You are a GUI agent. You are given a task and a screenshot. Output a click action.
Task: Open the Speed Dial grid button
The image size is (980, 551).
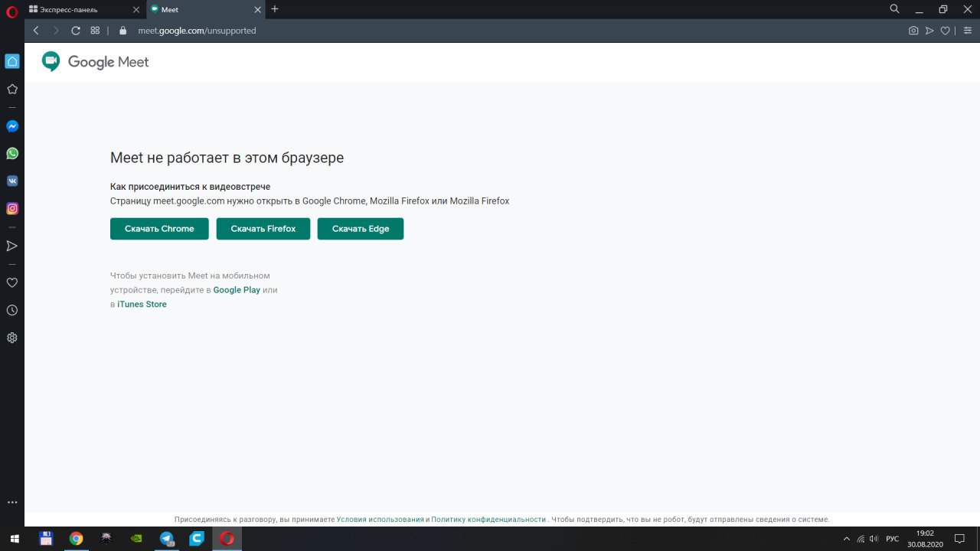pyautogui.click(x=96, y=31)
